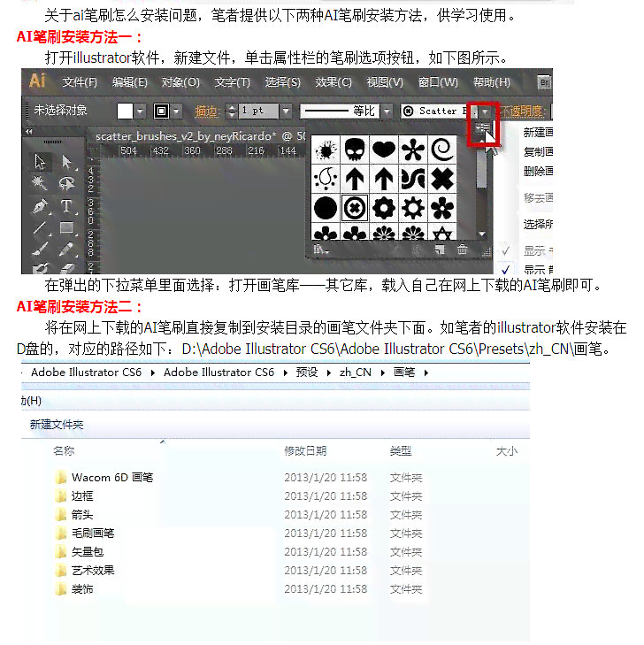Pick the dotted swirl brush
644x645 pixels.
point(326,179)
